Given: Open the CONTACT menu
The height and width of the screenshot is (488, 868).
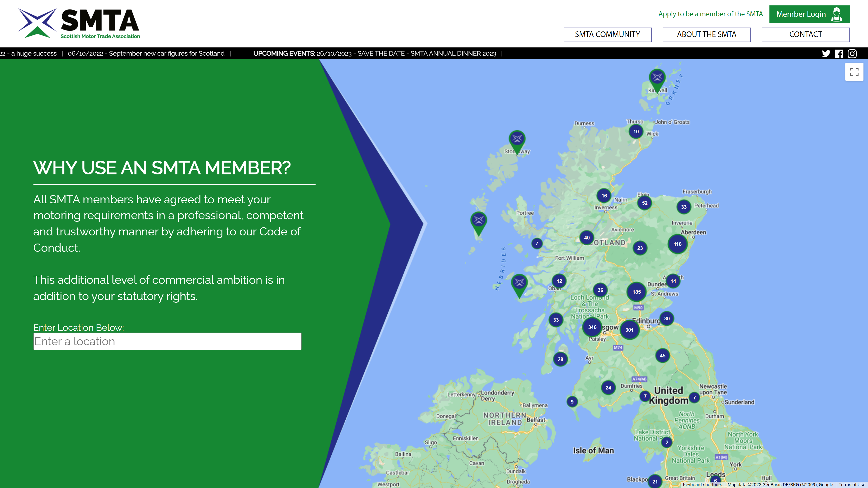Looking at the screenshot, I should pyautogui.click(x=806, y=35).
